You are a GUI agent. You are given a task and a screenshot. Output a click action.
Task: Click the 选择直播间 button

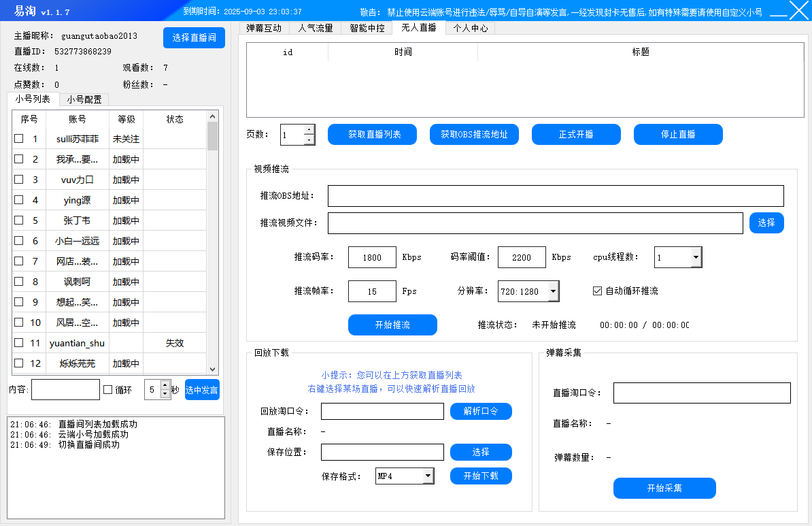[x=194, y=37]
